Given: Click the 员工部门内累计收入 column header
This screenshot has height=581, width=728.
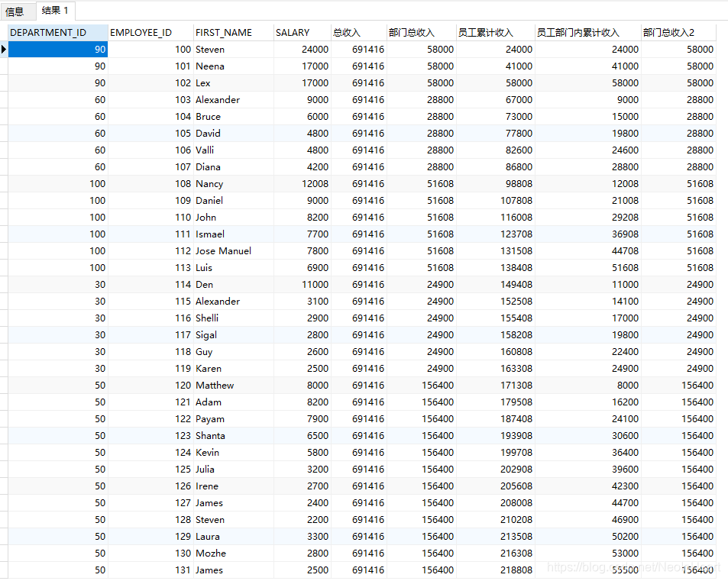Looking at the screenshot, I should click(x=587, y=33).
